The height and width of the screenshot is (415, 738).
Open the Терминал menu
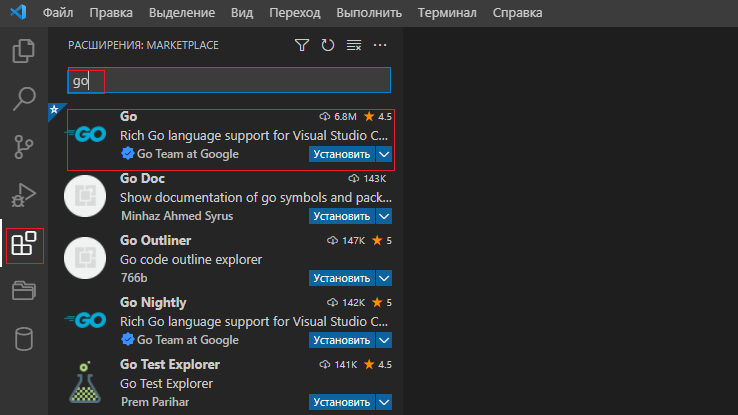tap(447, 13)
